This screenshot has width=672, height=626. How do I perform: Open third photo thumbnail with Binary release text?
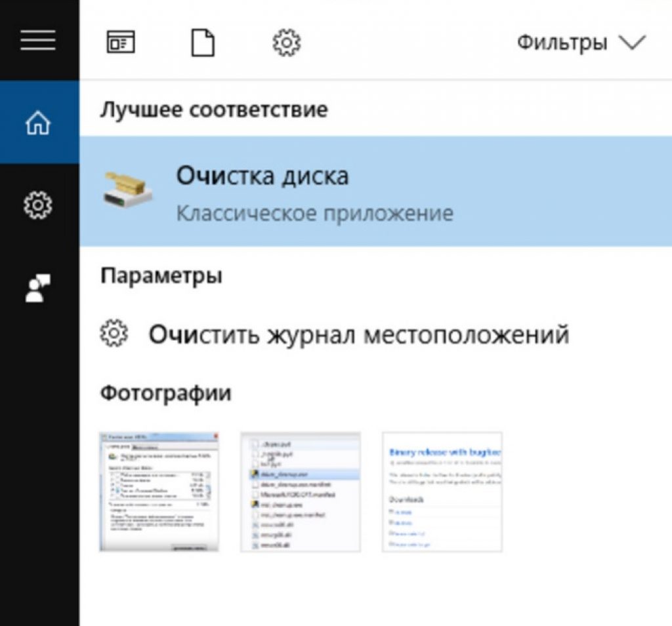click(442, 491)
